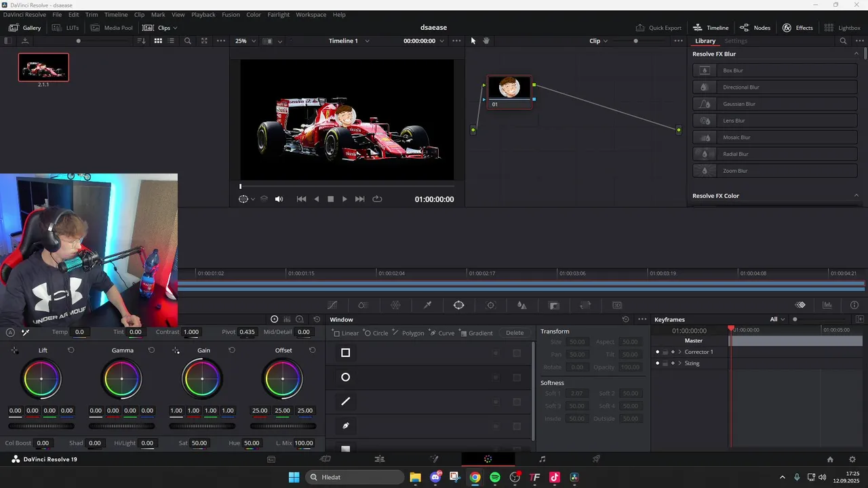
Task: Click the node graph zoom slider
Action: [x=635, y=41]
